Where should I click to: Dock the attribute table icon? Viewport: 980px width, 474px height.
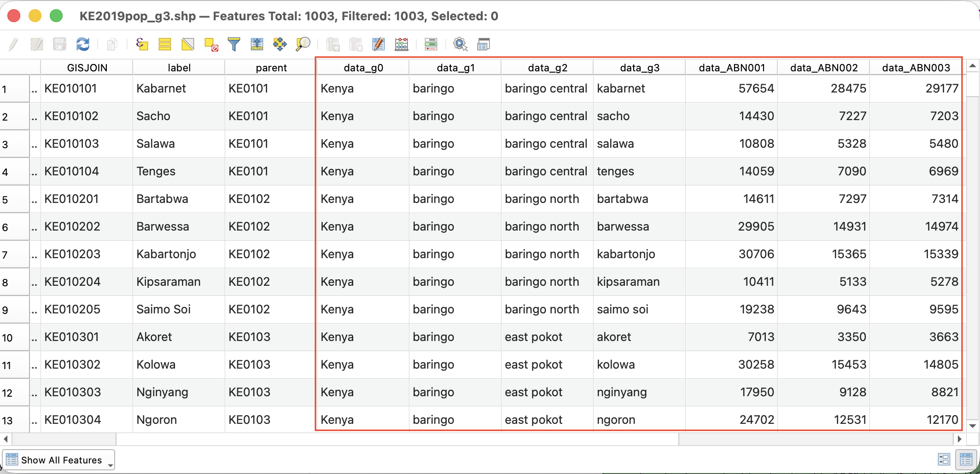(x=484, y=44)
